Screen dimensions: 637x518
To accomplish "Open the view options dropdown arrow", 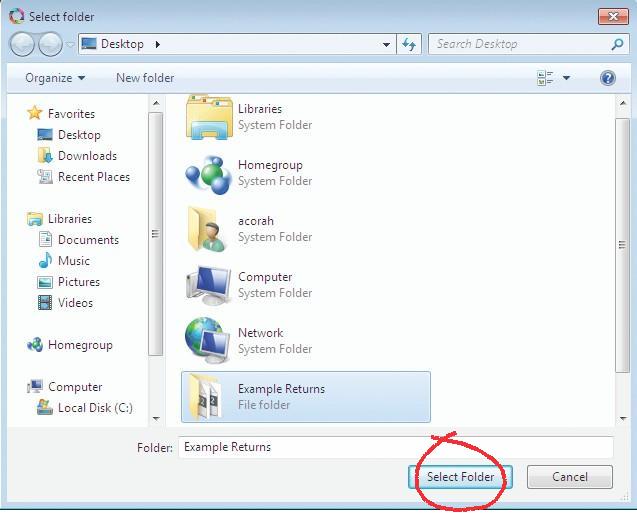I will click(x=566, y=78).
